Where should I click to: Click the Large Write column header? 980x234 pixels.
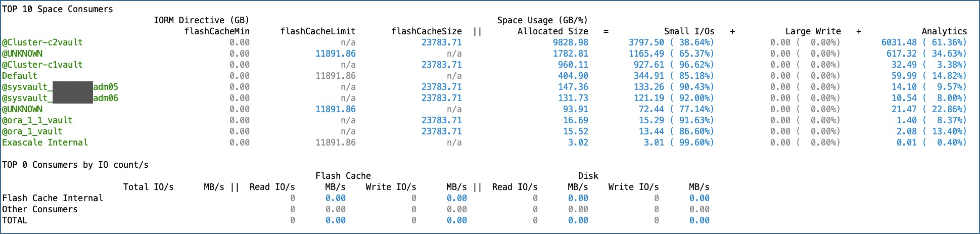click(x=813, y=31)
